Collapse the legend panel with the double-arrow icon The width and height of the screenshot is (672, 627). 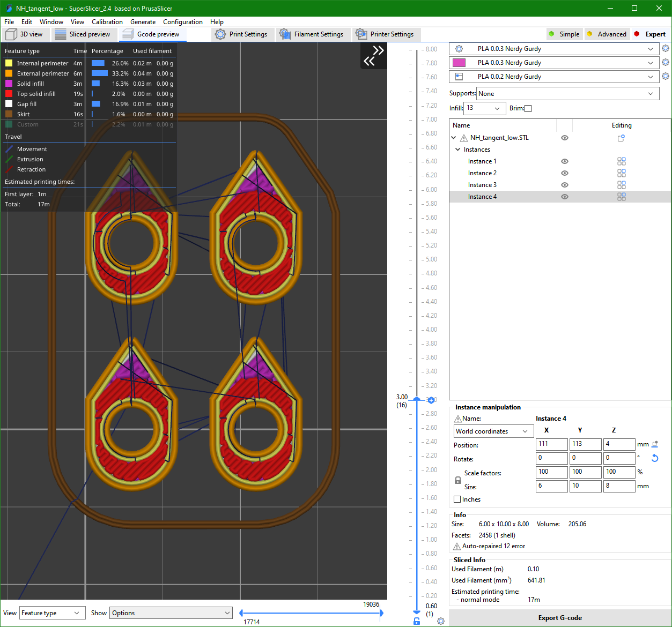coord(373,56)
